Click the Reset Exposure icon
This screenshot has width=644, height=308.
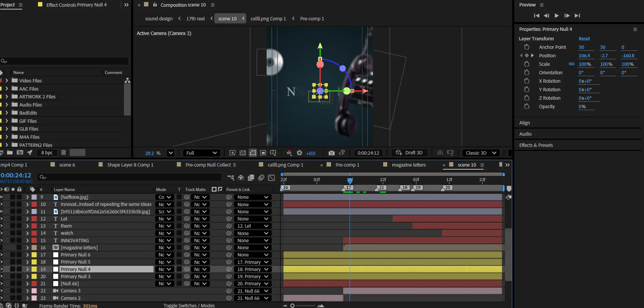point(299,153)
